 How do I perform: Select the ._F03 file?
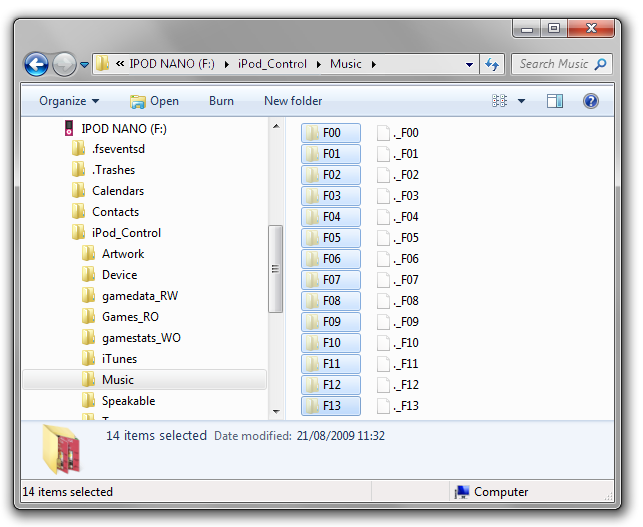coord(398,196)
